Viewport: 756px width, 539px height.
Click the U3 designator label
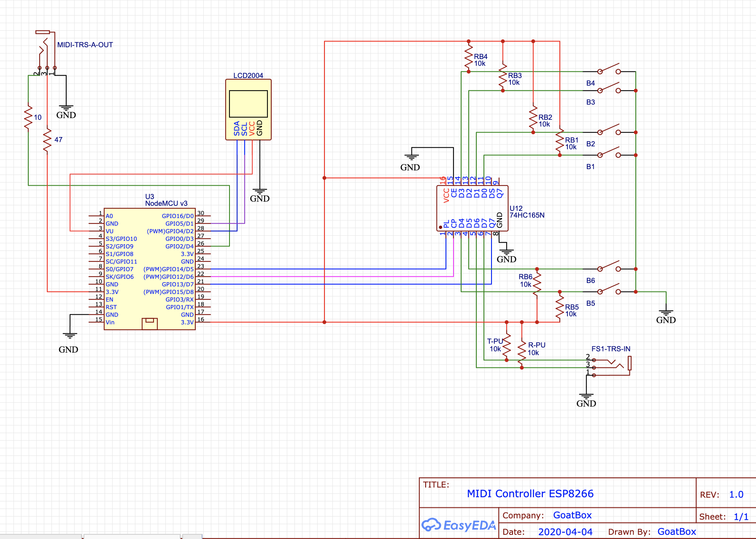[150, 197]
